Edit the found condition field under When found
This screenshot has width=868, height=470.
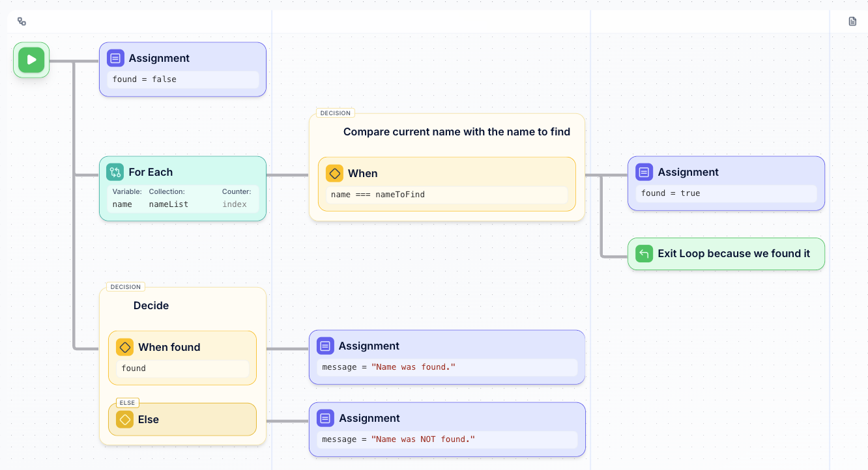pyautogui.click(x=182, y=368)
